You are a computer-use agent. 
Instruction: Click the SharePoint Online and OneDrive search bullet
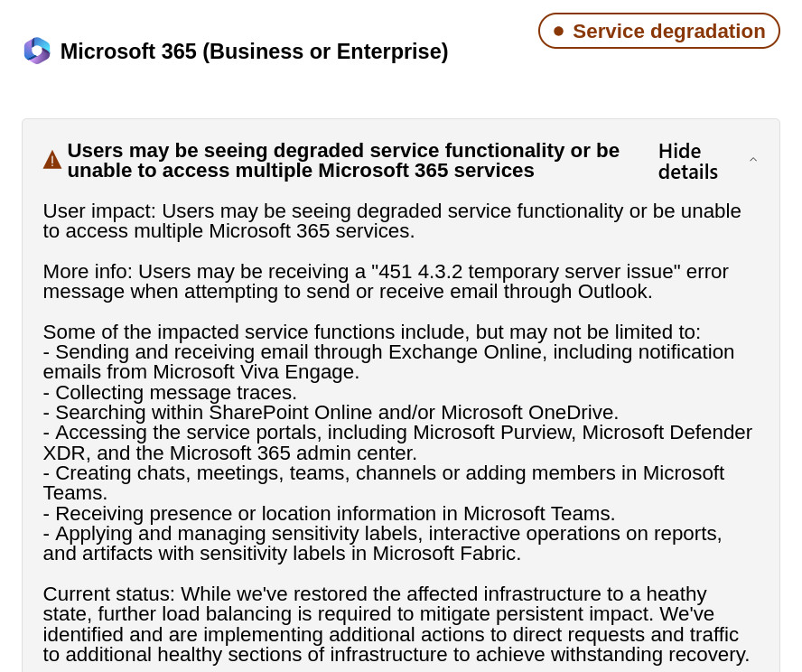(x=331, y=412)
